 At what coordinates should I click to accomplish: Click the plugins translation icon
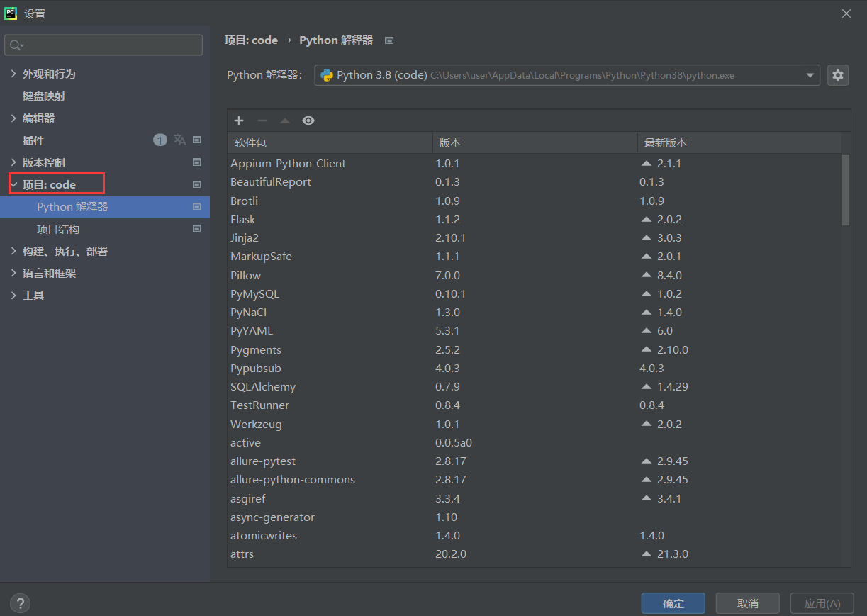pos(179,140)
